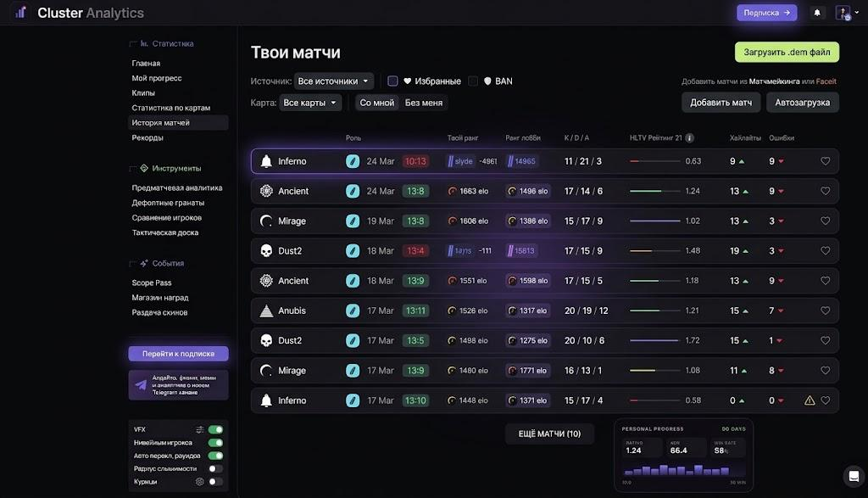The height and width of the screenshot is (498, 868).
Task: Open Scope Pass in the sidebar
Action: click(152, 283)
